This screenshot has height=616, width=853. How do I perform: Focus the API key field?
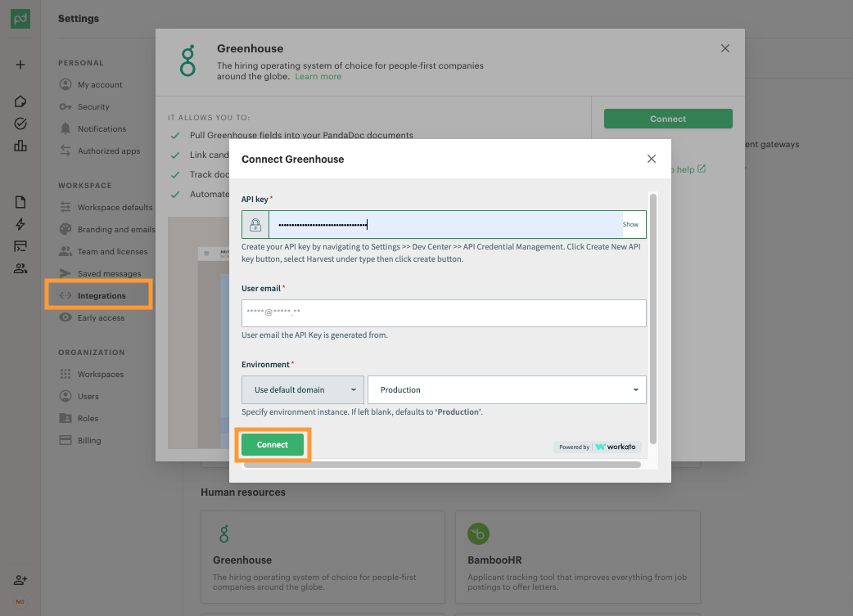445,224
